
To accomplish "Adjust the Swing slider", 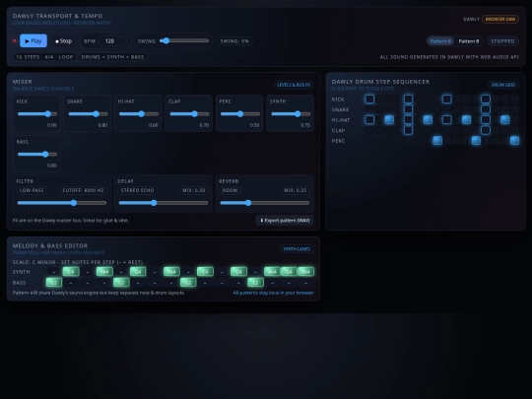I will pyautogui.click(x=184, y=40).
